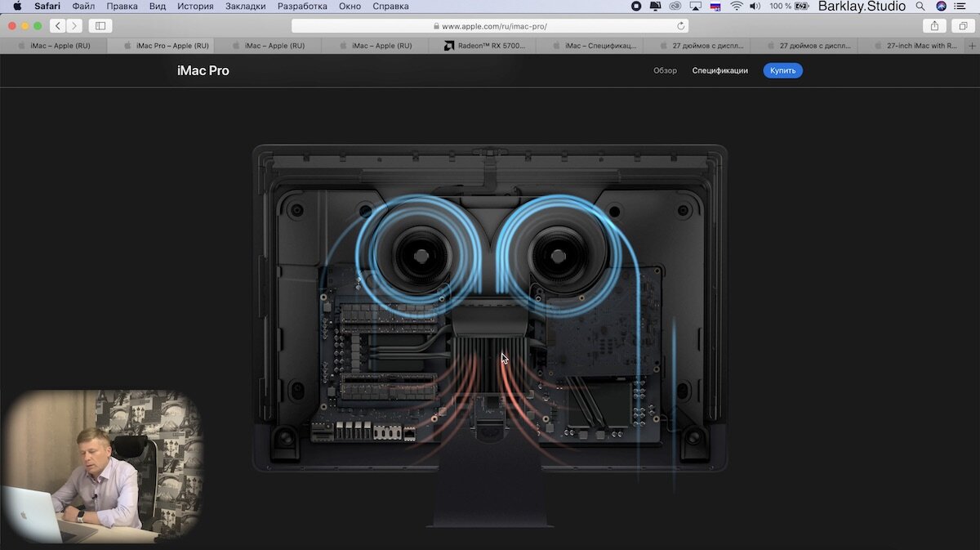Show the tab overview
The height and width of the screenshot is (550, 980).
pos(963,26)
